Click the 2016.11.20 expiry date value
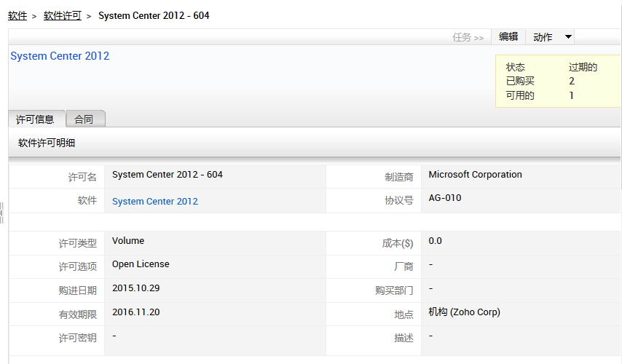This screenshot has height=364, width=622. point(135,312)
